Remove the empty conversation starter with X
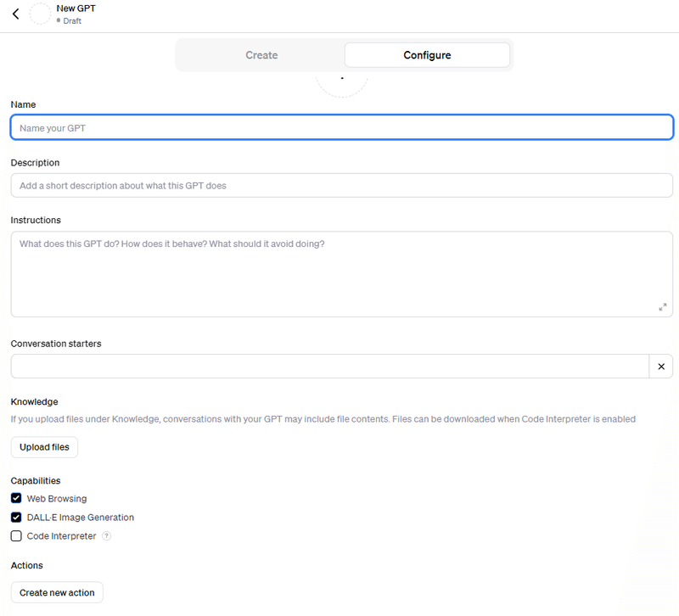Screen dimensions: 679x616 [661, 367]
